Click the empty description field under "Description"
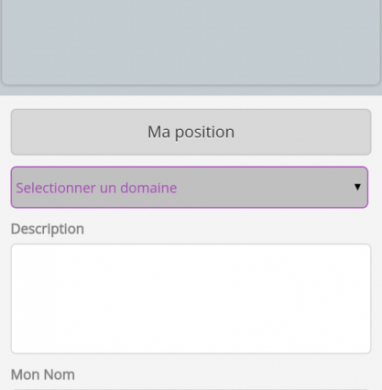This screenshot has height=390, width=382. point(191,299)
